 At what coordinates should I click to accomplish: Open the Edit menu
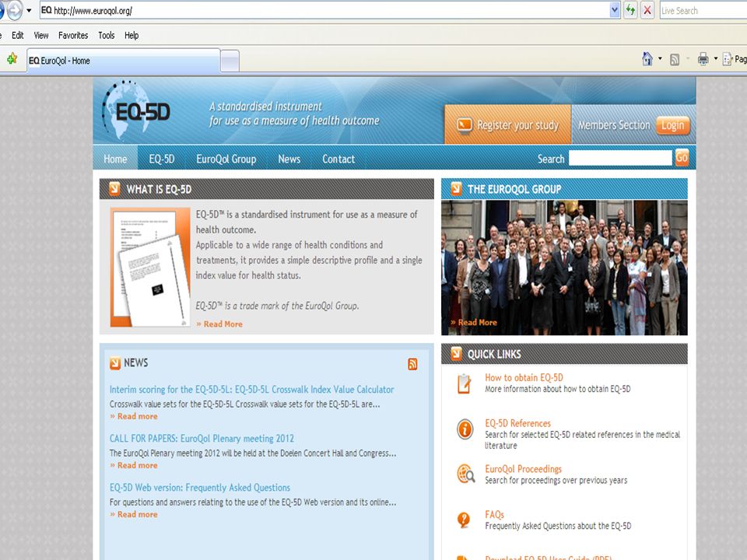18,35
